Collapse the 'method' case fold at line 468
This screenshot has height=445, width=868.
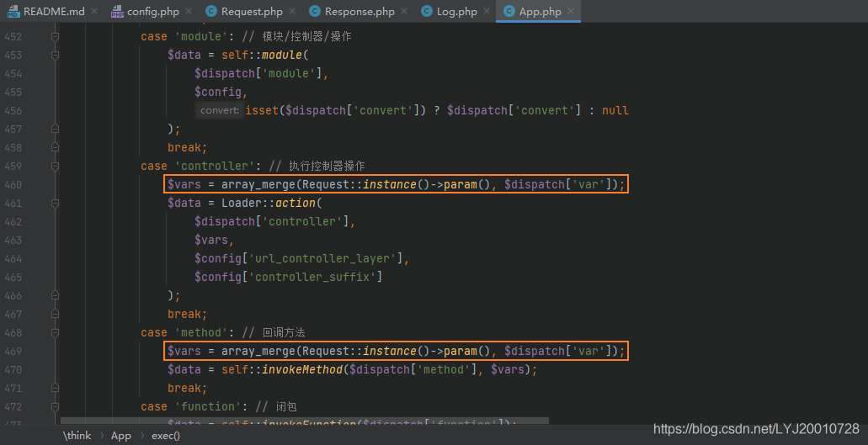click(55, 333)
